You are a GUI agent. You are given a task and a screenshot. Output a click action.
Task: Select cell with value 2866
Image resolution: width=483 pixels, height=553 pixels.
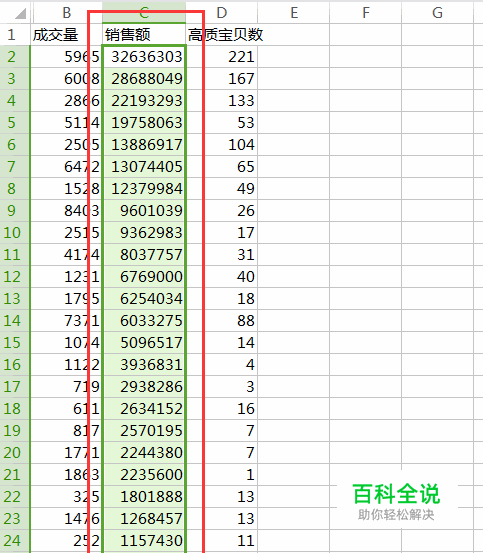[67, 101]
